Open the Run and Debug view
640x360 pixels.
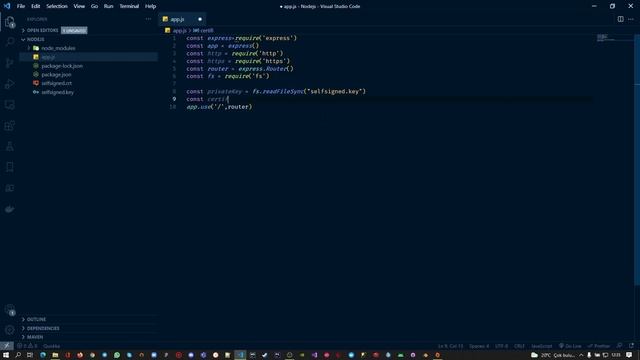point(9,84)
